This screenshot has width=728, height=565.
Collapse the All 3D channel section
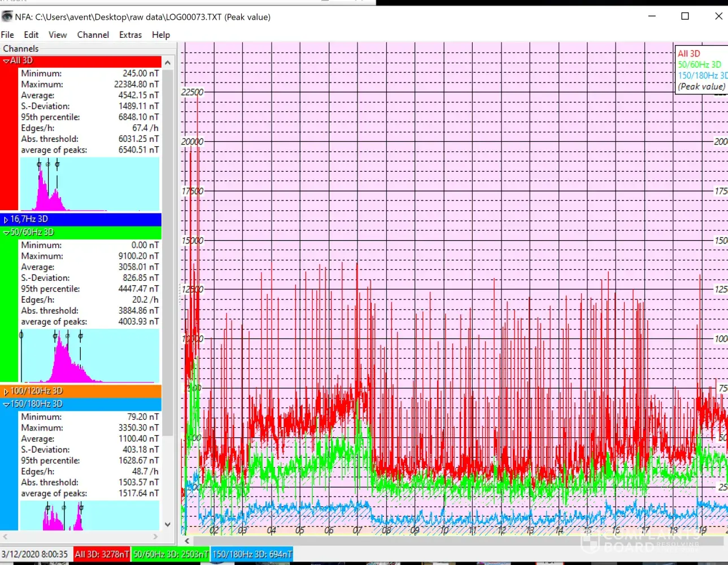point(6,60)
